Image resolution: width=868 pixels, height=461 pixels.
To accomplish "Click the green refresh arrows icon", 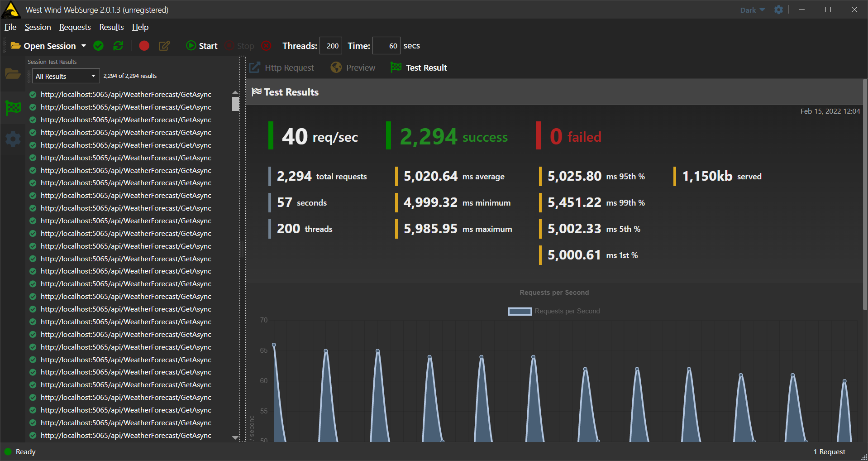I will click(118, 46).
